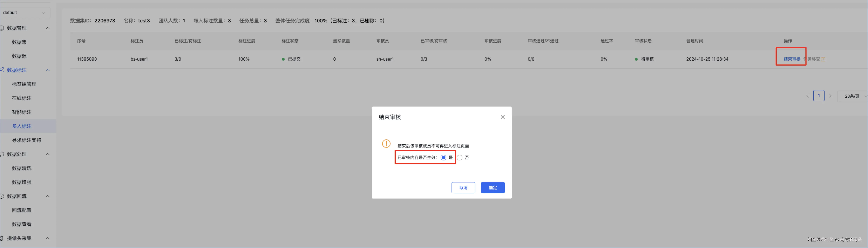The height and width of the screenshot is (248, 868).
Task: Open 标签组管理 in the sidebar
Action: [x=24, y=84]
